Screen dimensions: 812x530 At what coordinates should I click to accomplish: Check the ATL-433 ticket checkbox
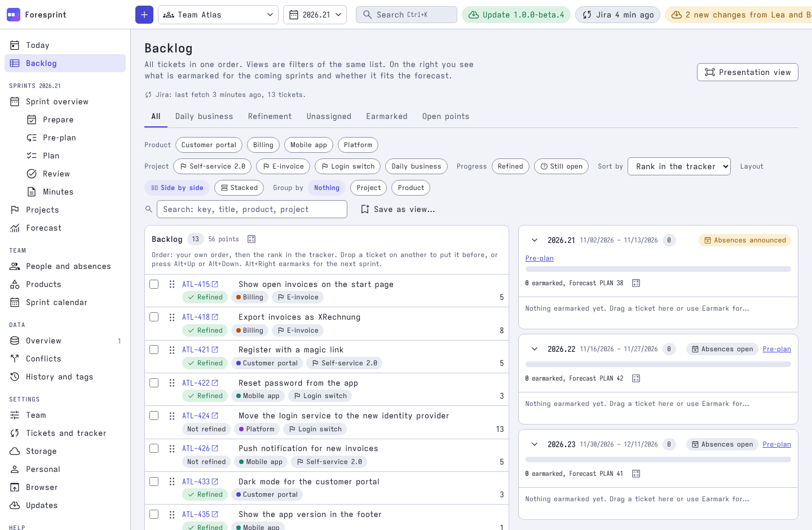click(154, 482)
